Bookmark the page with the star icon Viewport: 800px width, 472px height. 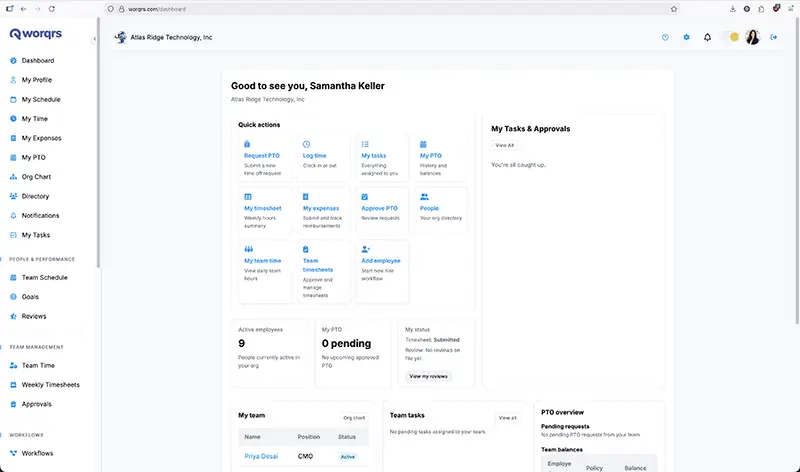pos(674,9)
